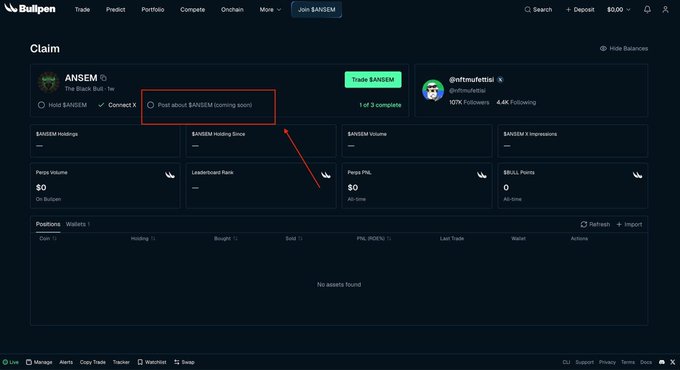The image size is (680, 370).
Task: Open the Support link
Action: tap(585, 362)
